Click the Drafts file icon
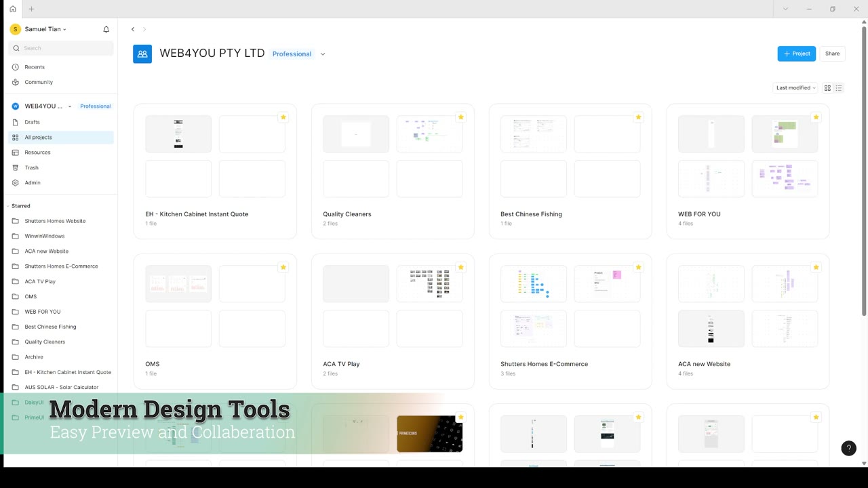868x488 pixels. (16, 122)
